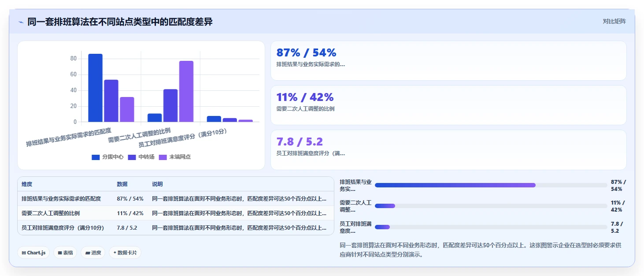Click table cell 排班结果与业务实际需求的匹配度
Viewport: 644px width, 276px height.
tap(61, 199)
